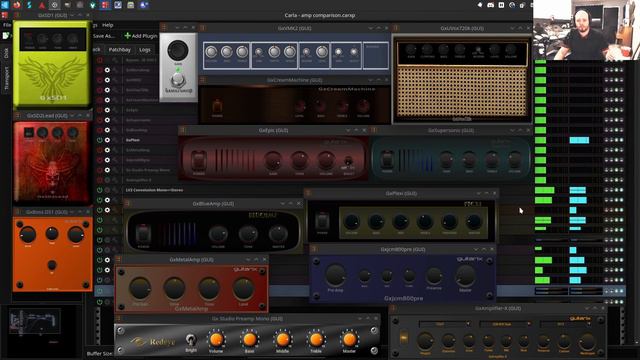Click the Master knob on GxBlueAmp
The width and height of the screenshot is (640, 360).
click(278, 234)
